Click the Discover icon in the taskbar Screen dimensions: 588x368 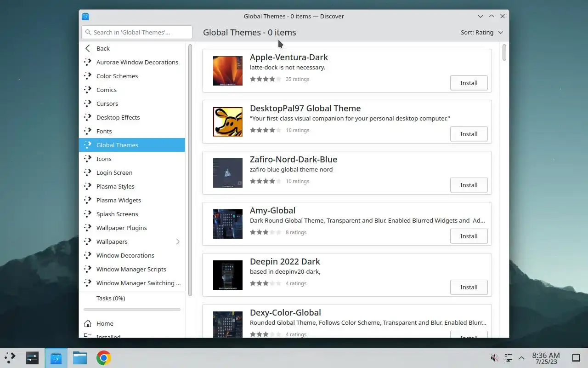(56, 358)
